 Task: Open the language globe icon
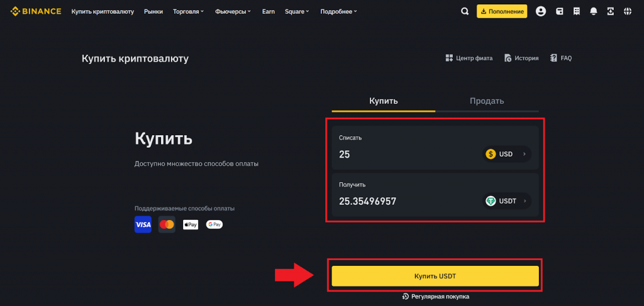click(628, 11)
